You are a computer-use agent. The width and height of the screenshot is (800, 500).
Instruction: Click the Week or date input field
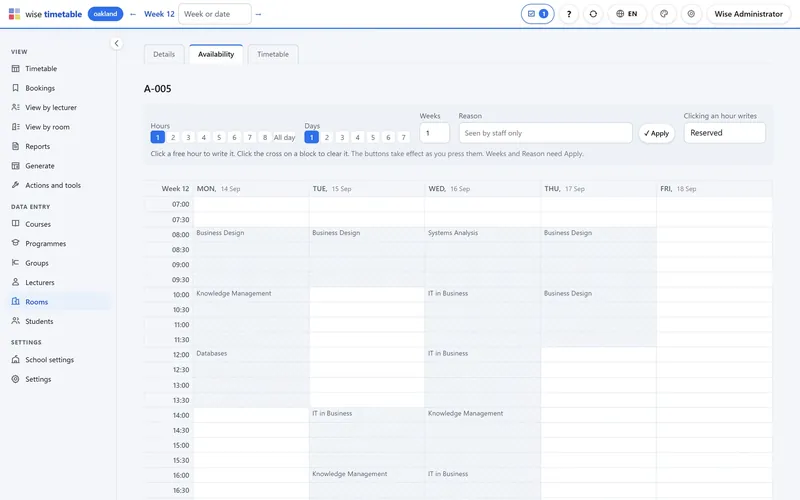(215, 14)
